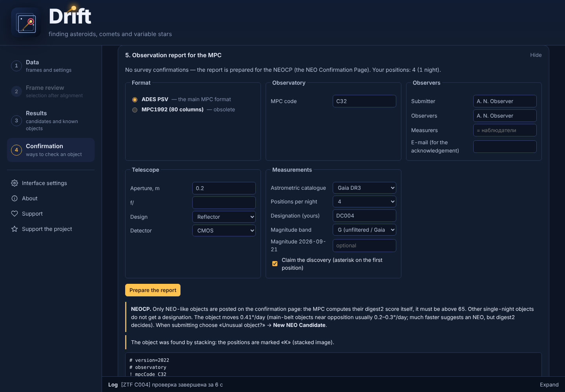Open Interface settings menu entry

tap(51, 183)
